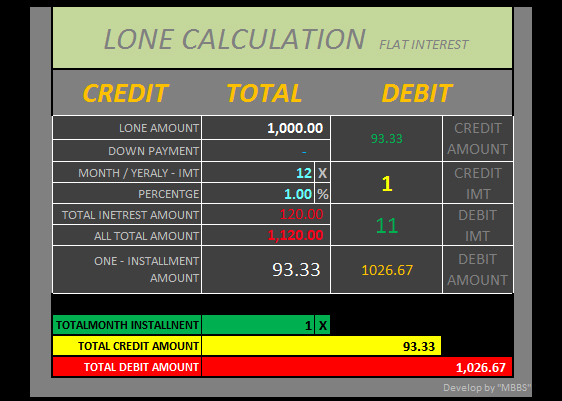Edit the loan amount value 1,000.00
Image resolution: width=562 pixels, height=401 pixels.
click(x=266, y=128)
